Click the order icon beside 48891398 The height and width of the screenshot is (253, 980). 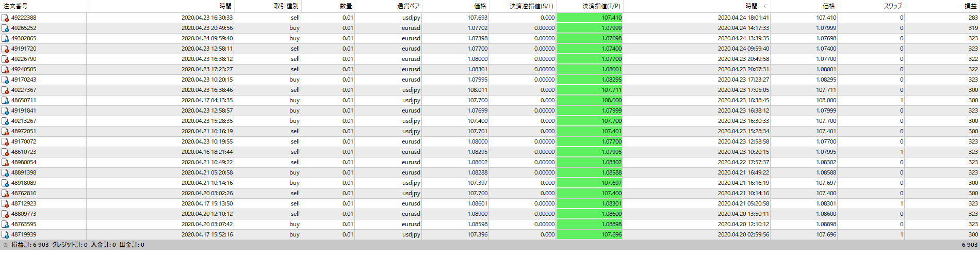point(5,172)
